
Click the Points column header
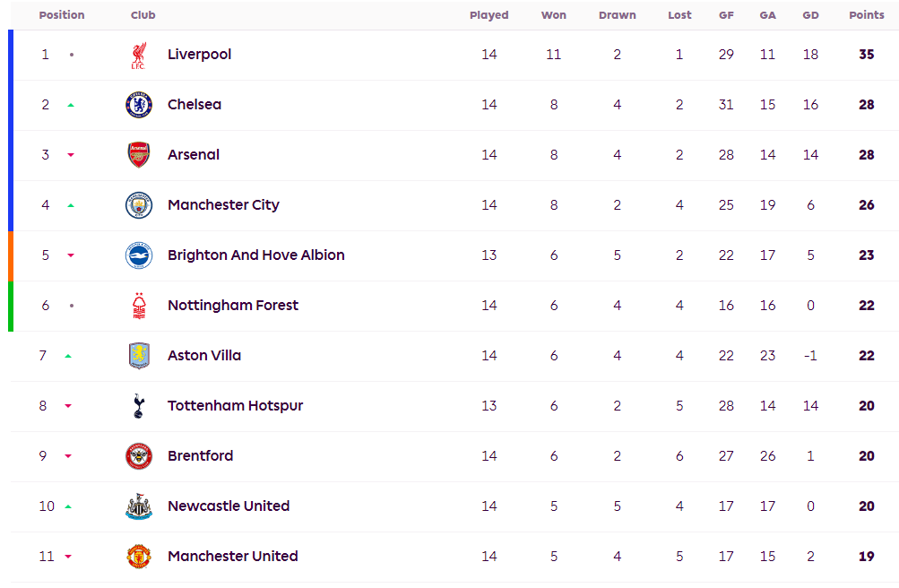[x=866, y=15]
